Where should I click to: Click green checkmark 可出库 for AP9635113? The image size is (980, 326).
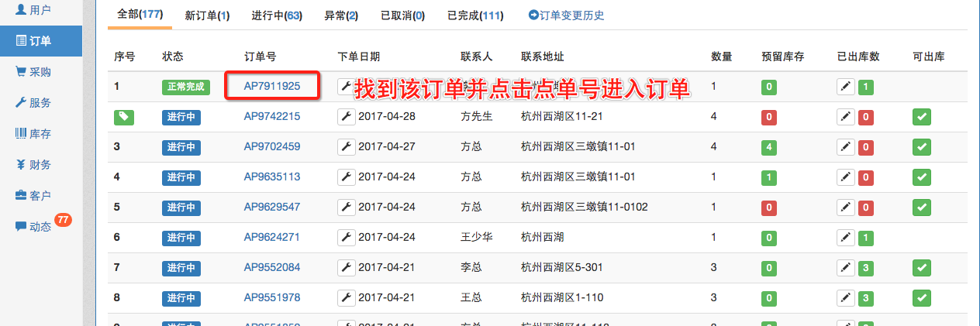tap(922, 177)
